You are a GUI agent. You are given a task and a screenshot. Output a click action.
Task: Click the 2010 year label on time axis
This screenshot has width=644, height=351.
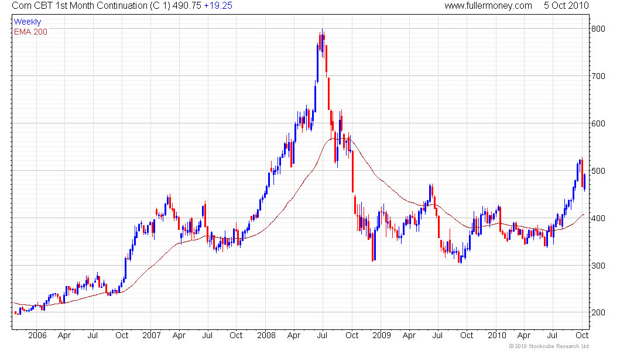pos(497,335)
